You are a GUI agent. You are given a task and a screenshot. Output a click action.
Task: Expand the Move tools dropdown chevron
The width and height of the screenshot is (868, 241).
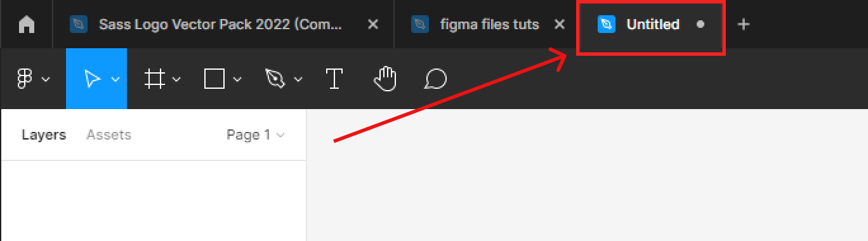[x=115, y=79]
